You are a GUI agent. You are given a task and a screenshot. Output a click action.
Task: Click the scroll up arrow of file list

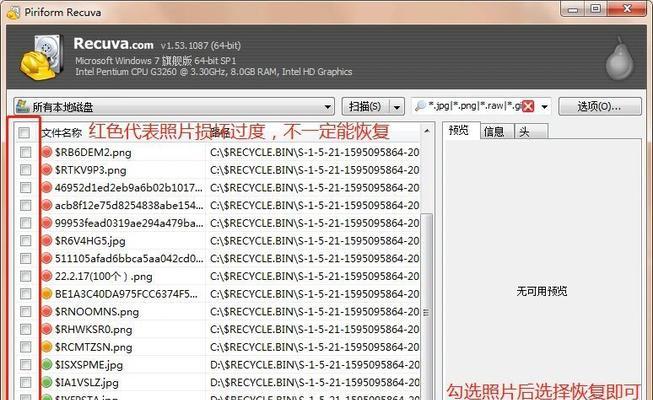[426, 131]
